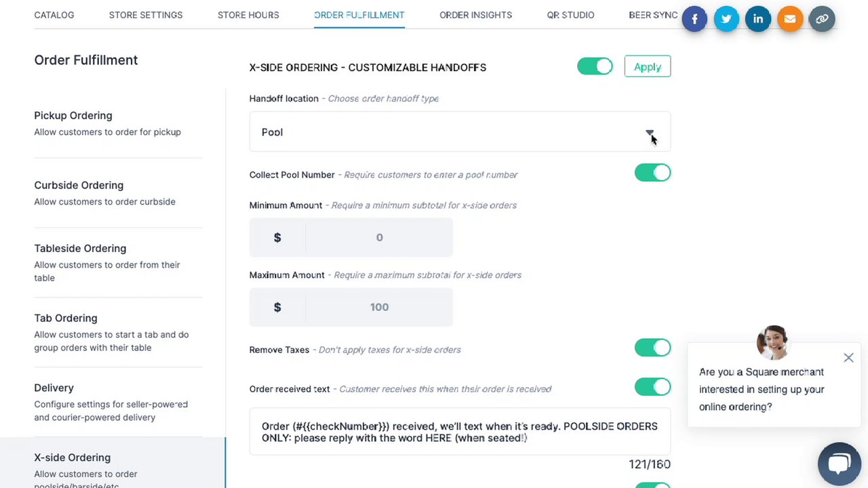
Task: Click the Maximum Amount input field
Action: pyautogui.click(x=379, y=307)
